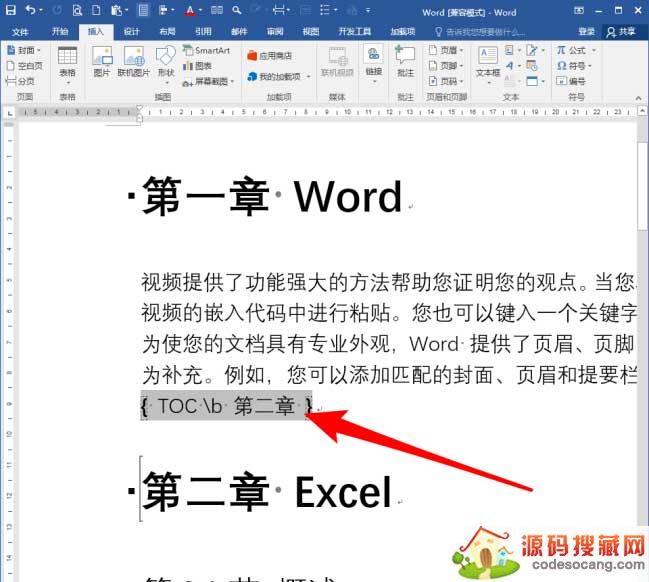
Task: Open the 公式 equation dropdown arrow
Action: click(594, 49)
